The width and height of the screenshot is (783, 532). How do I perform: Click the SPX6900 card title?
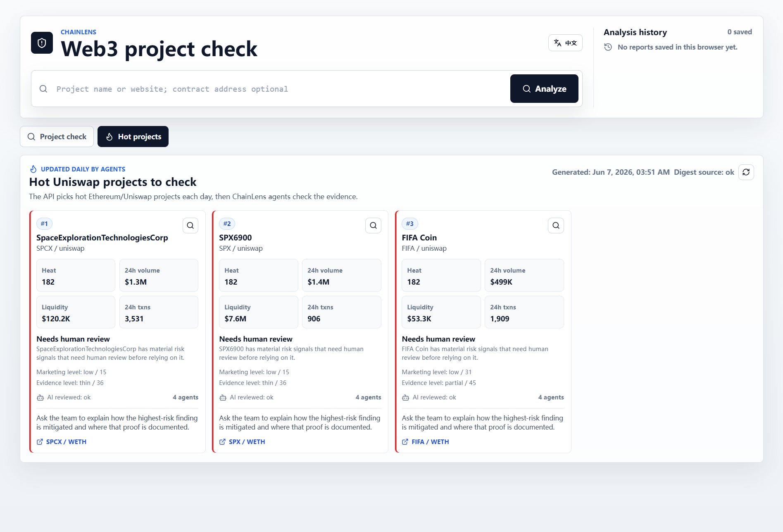[235, 238]
